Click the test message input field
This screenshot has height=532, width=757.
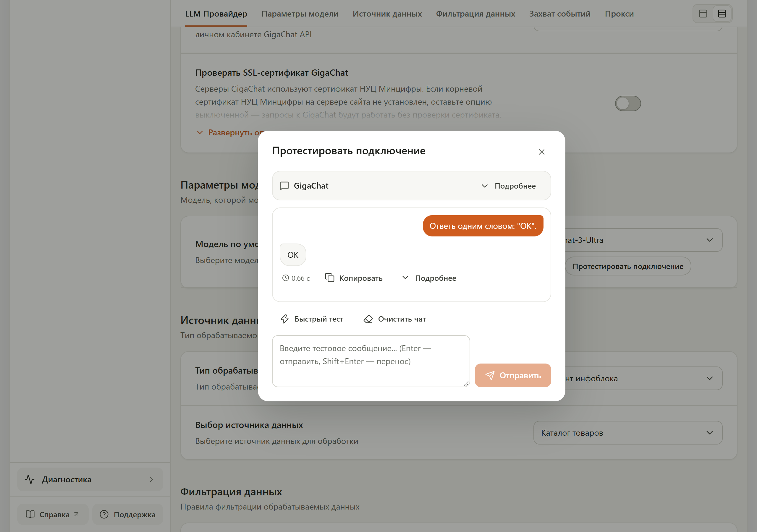(371, 361)
